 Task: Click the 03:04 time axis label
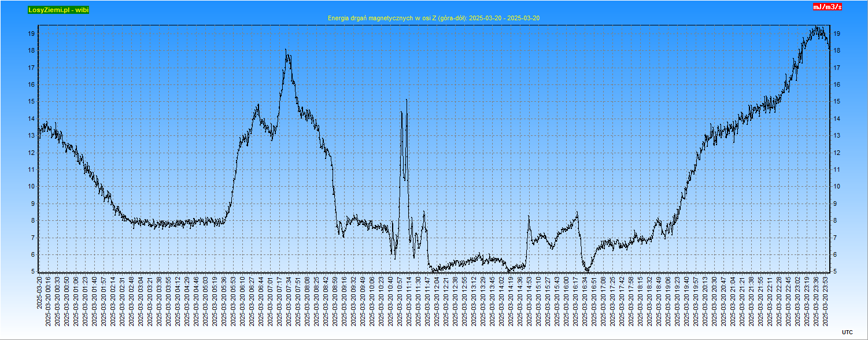141,301
